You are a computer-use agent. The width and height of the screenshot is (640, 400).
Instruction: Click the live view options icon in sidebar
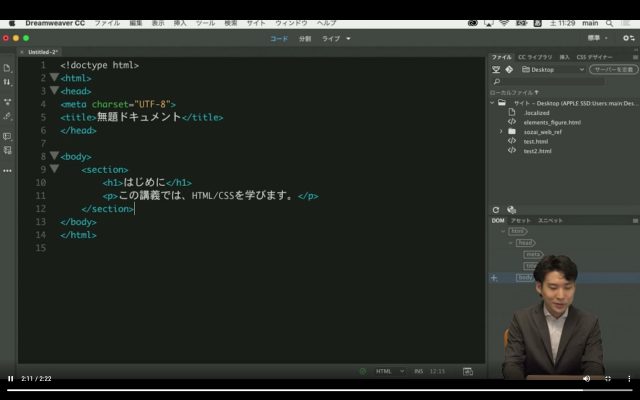tap(7, 102)
